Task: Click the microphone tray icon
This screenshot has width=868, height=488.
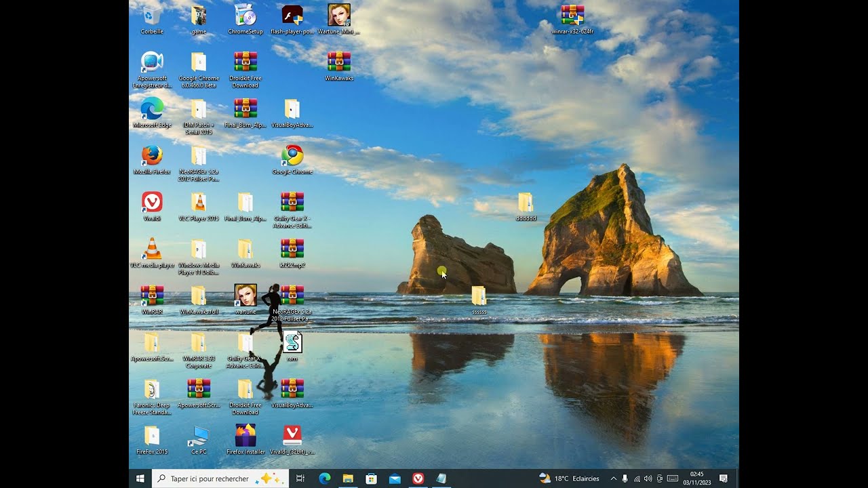Action: [x=625, y=479]
